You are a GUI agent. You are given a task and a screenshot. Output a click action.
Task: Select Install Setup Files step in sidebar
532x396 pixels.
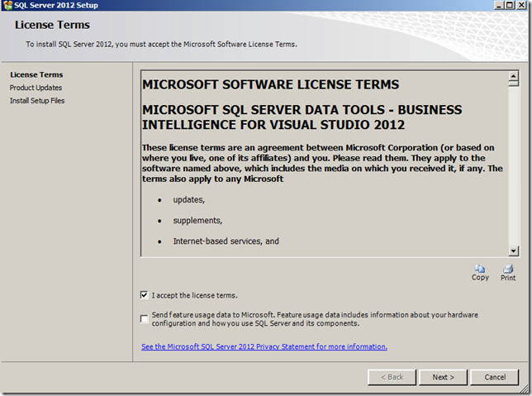(37, 101)
